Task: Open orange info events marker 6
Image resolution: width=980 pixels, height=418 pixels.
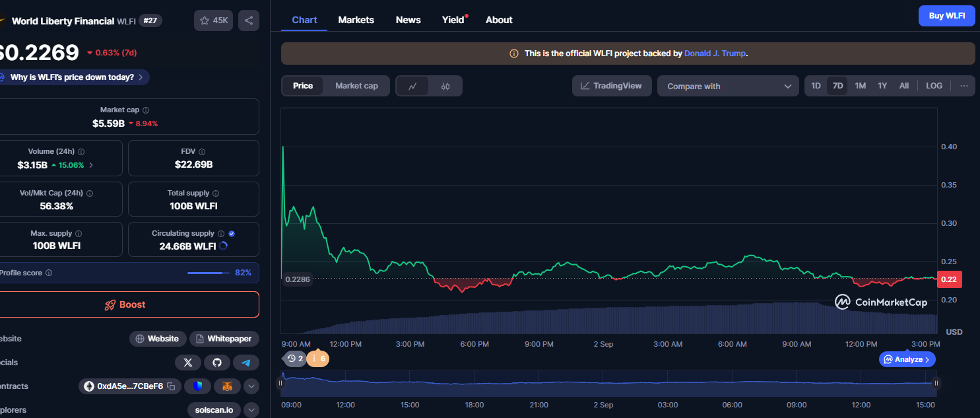Action: pyautogui.click(x=317, y=359)
